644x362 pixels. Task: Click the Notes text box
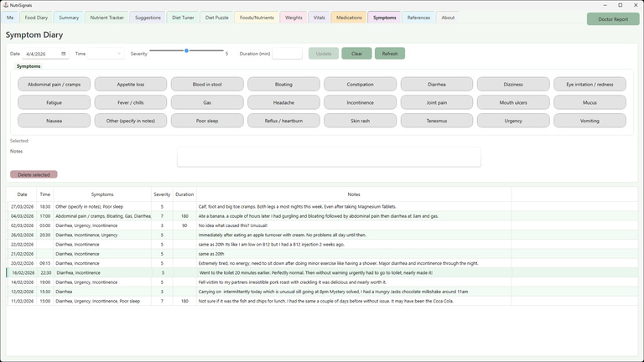329,157
